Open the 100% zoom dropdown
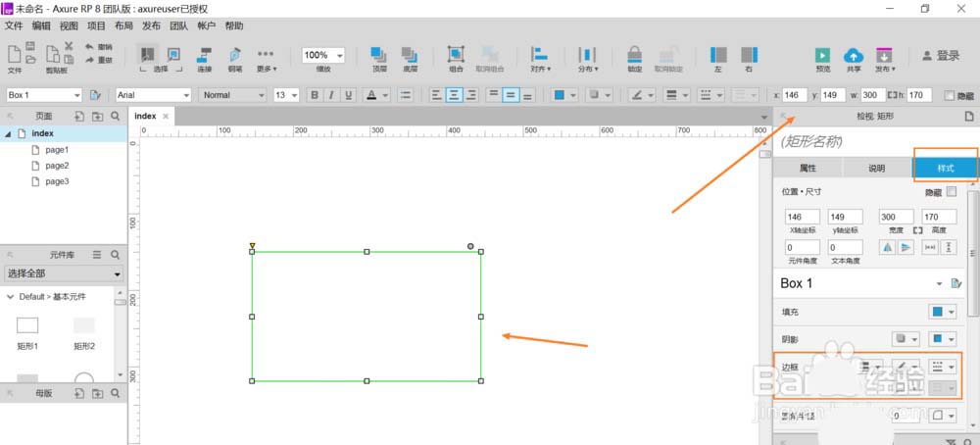 coord(322,56)
